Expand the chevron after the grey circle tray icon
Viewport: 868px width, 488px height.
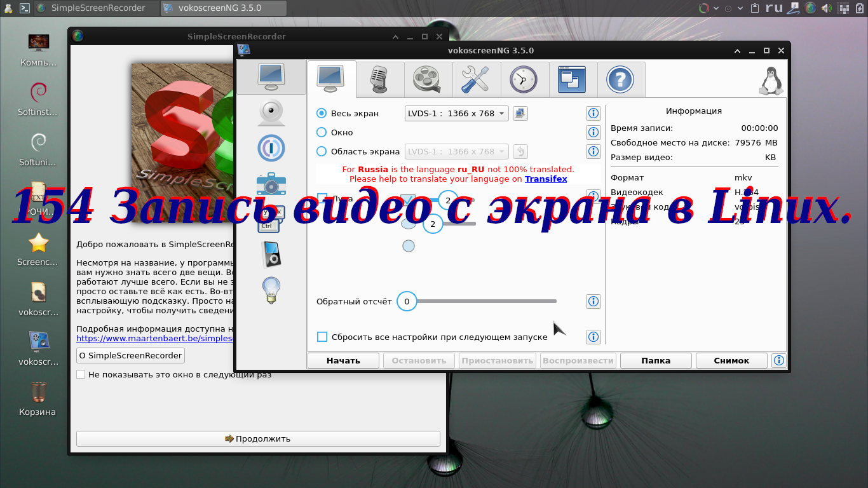740,8
